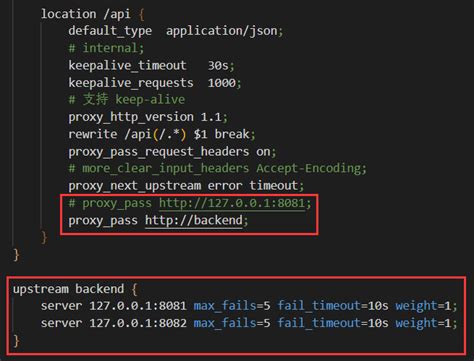Click the closing brace of upstream block
Screen dimensions: 474x361
(16, 341)
